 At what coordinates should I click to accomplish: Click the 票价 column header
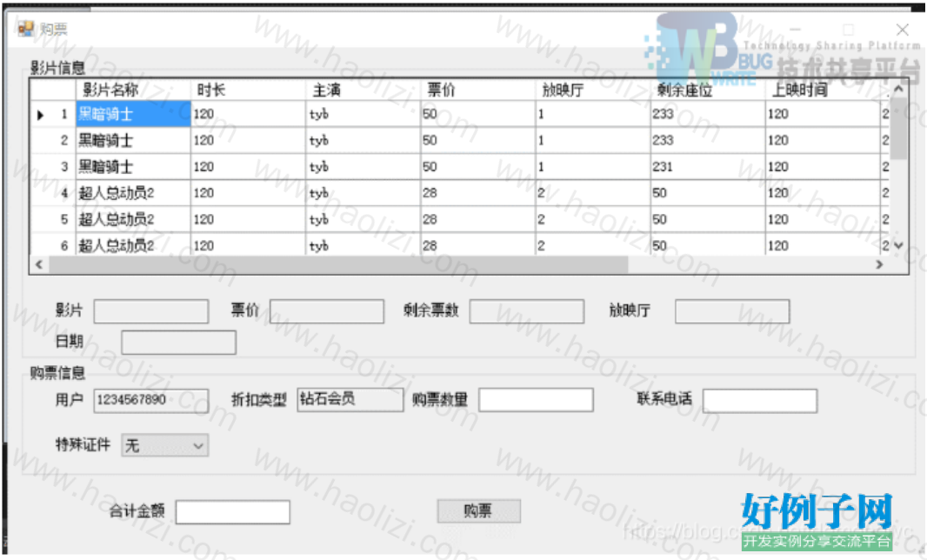point(477,90)
